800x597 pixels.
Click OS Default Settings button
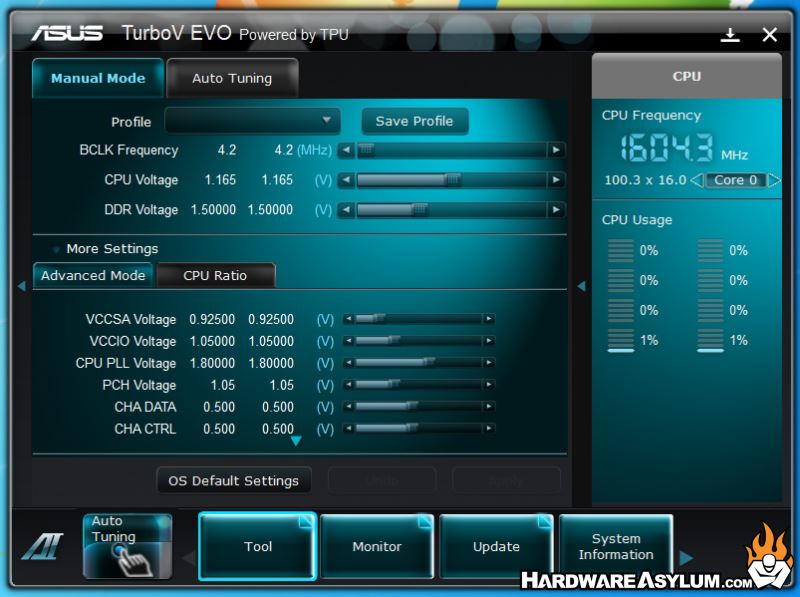click(234, 481)
